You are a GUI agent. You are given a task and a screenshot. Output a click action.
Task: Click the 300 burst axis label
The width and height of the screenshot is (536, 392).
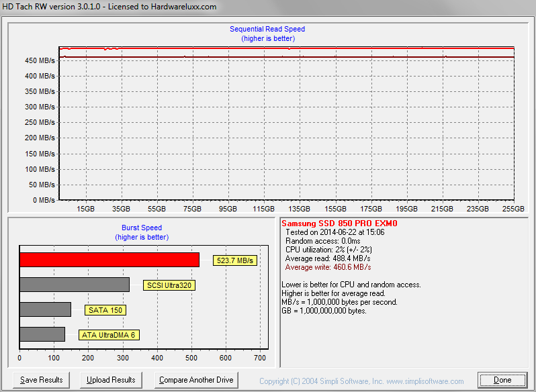click(123, 358)
